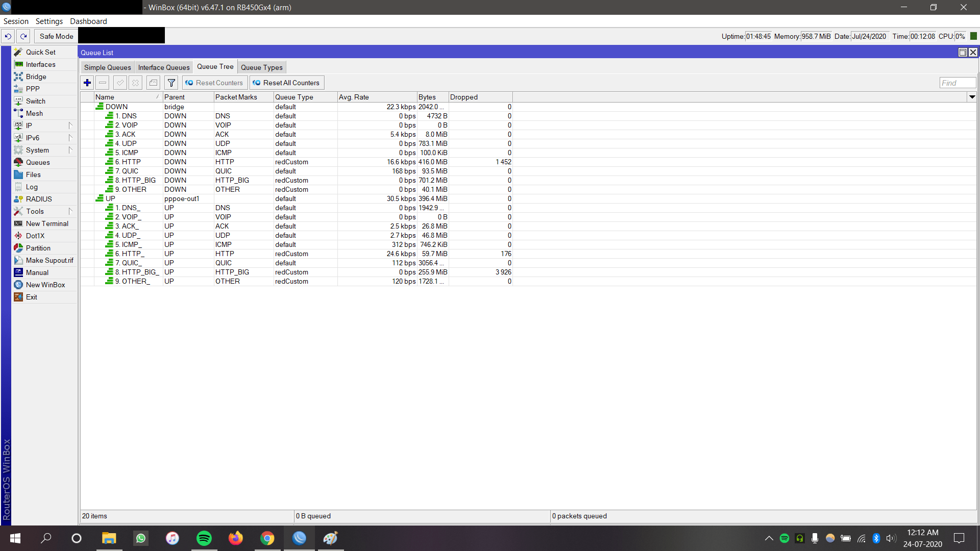Click the Reset All Counters button

tap(286, 83)
